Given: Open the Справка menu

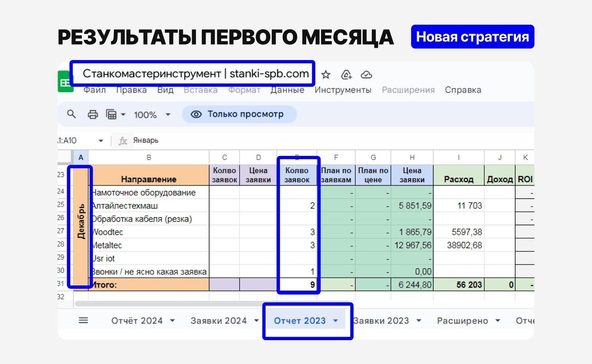Looking at the screenshot, I should (x=463, y=90).
